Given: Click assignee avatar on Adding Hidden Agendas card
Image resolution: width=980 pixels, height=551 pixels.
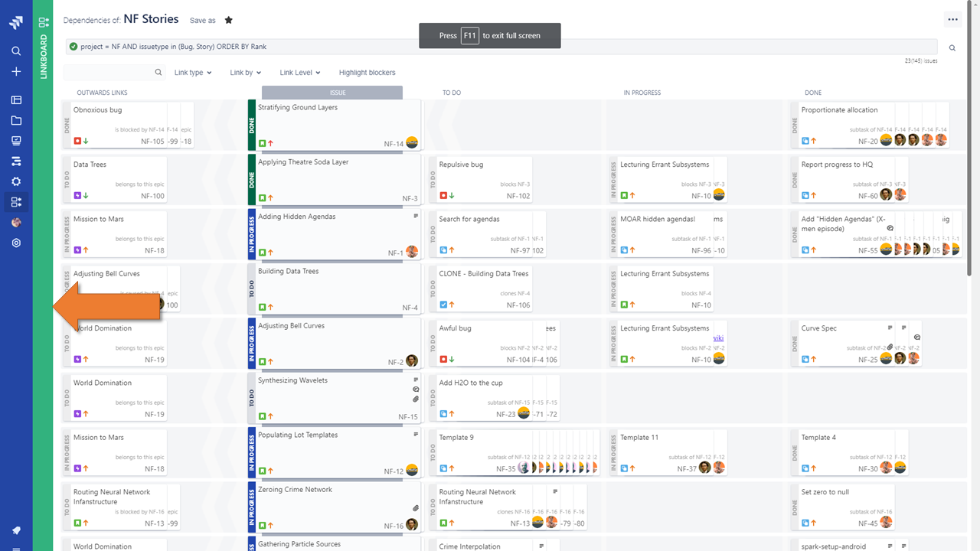Looking at the screenshot, I should (x=412, y=251).
